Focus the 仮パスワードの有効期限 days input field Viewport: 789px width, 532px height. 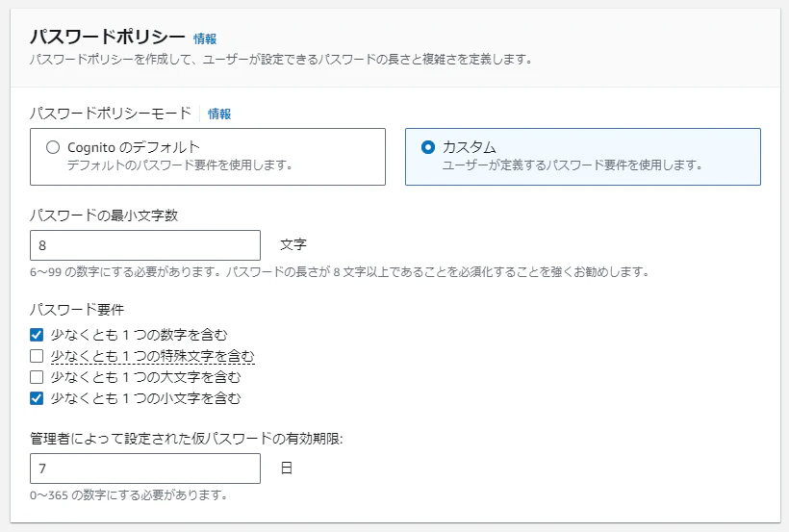[x=145, y=469]
